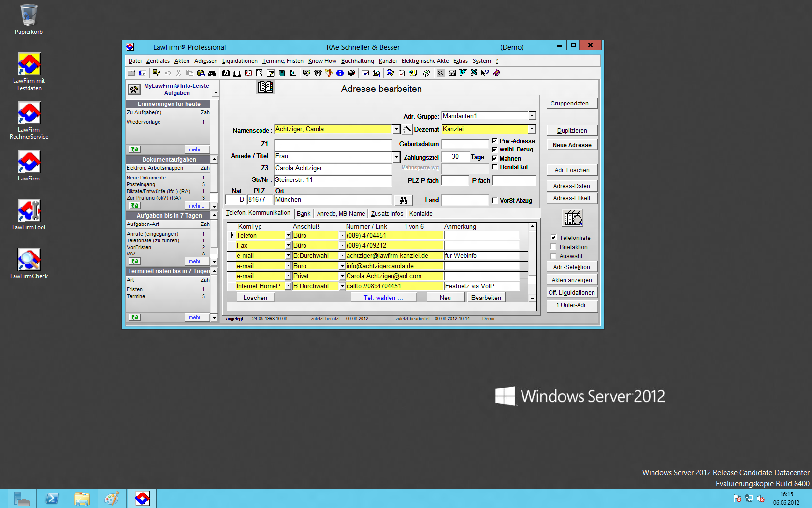Uncheck the Priv.-Adresse checkbox
The image size is (812, 508).
point(494,141)
